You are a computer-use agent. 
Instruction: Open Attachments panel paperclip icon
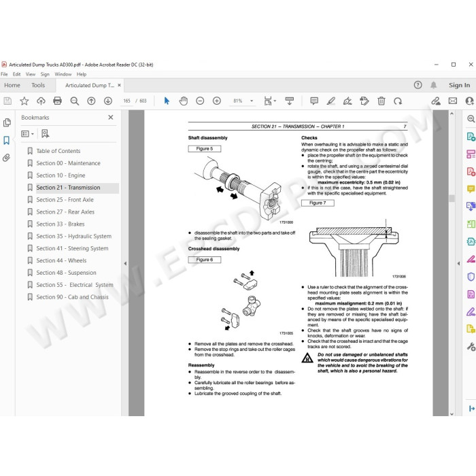click(6, 158)
